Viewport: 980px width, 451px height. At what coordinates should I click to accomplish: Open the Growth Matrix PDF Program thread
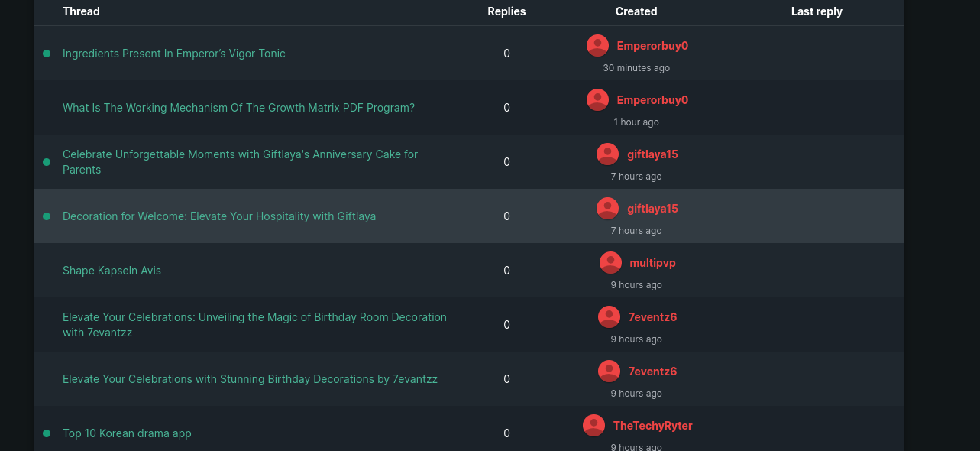point(238,108)
